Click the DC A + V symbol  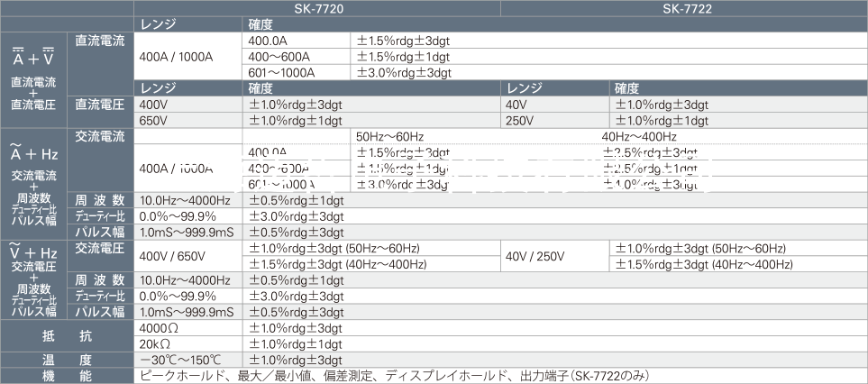point(33,59)
